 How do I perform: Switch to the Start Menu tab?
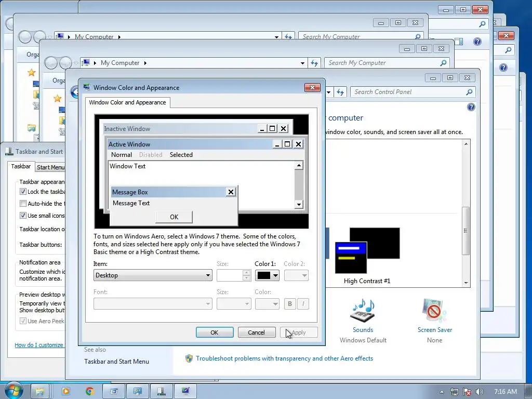pos(50,167)
